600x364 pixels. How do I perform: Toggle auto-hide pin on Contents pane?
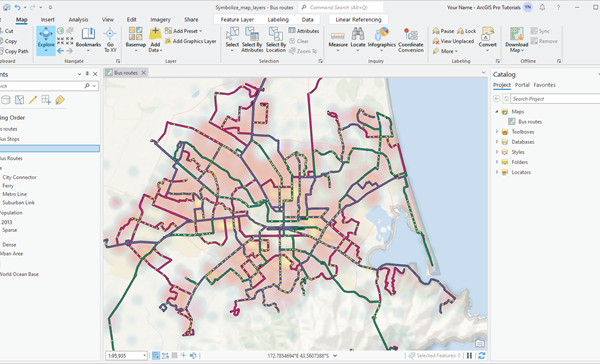click(87, 74)
